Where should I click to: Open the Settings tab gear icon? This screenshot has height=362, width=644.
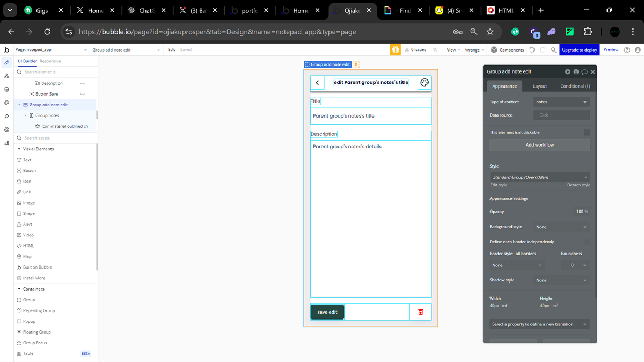click(x=6, y=129)
